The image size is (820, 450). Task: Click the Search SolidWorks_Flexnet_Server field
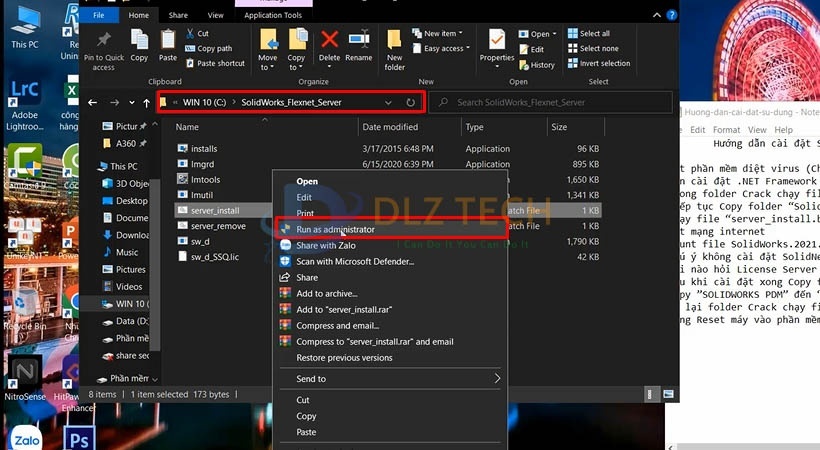(551, 103)
